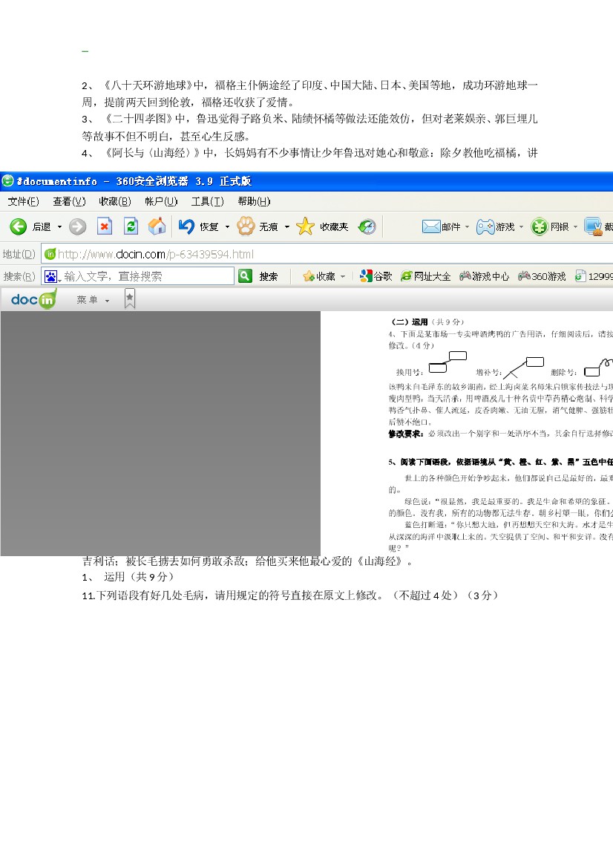This screenshot has width=613, height=868.
Task: Click the green Back arrow icon
Action: tap(19, 226)
